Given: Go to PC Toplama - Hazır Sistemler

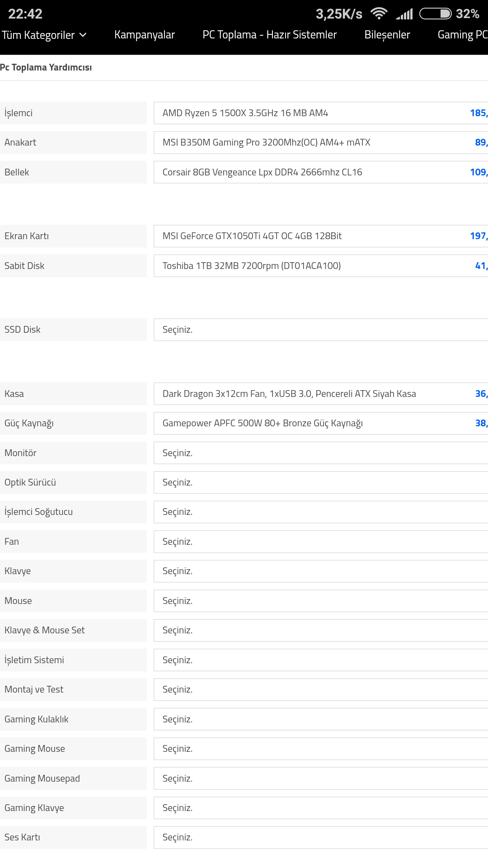Looking at the screenshot, I should (x=269, y=35).
